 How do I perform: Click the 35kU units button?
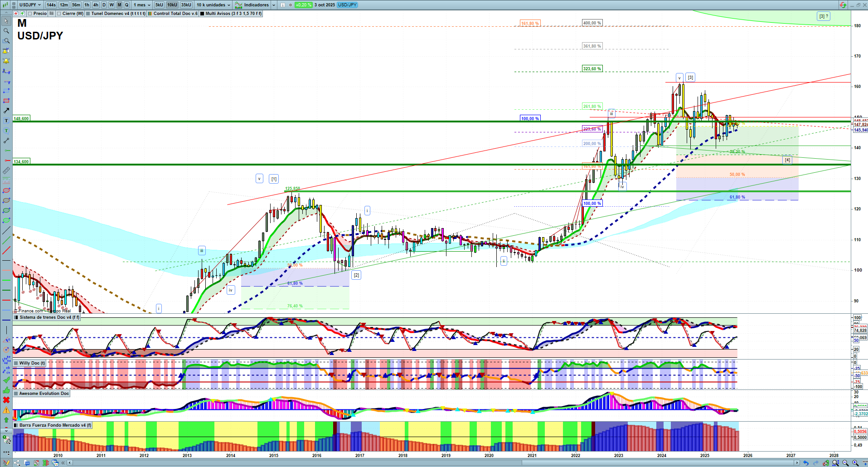click(x=186, y=5)
